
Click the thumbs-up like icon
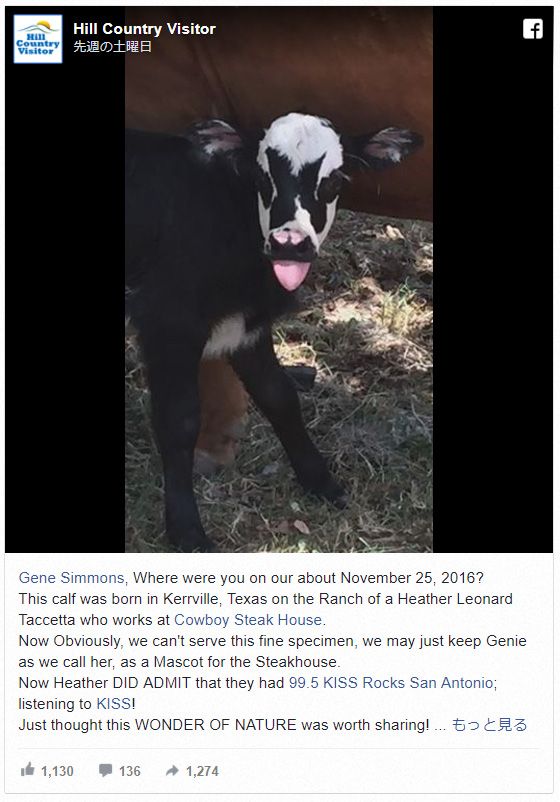pos(27,769)
